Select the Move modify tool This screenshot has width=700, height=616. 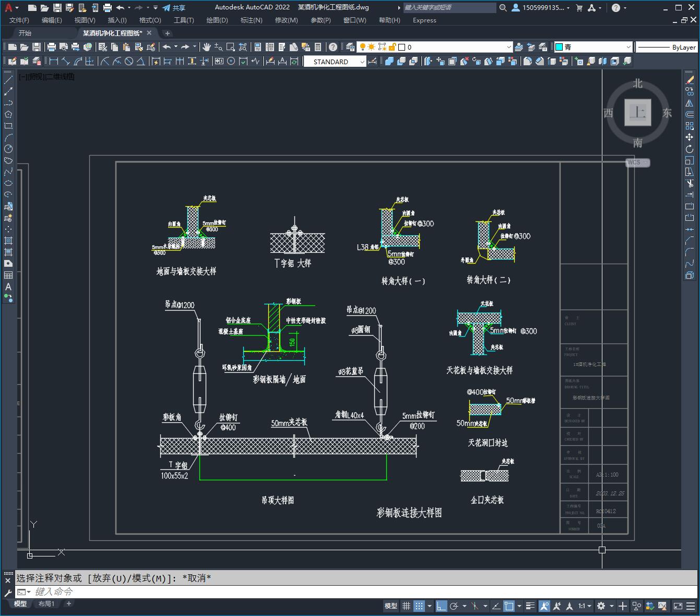pyautogui.click(x=690, y=137)
